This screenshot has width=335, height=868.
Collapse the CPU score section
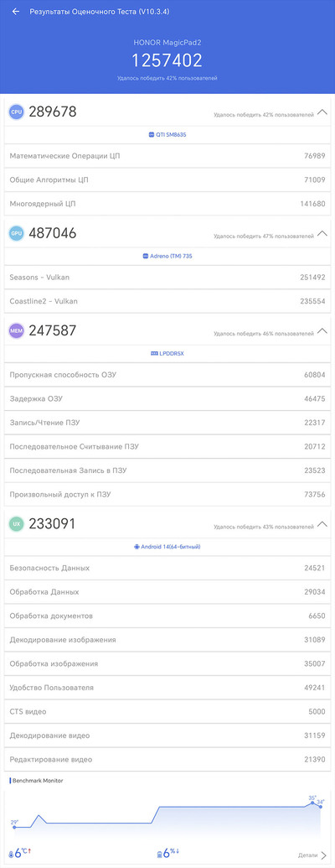322,113
